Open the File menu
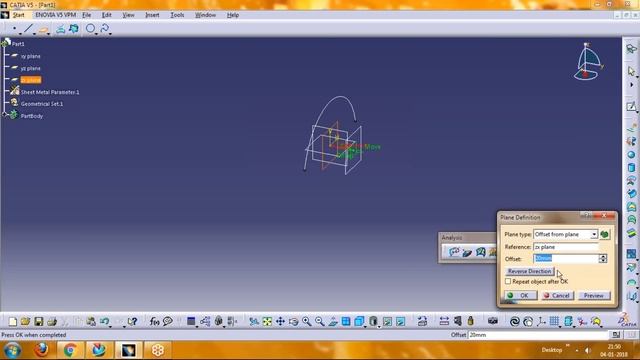 click(x=87, y=15)
